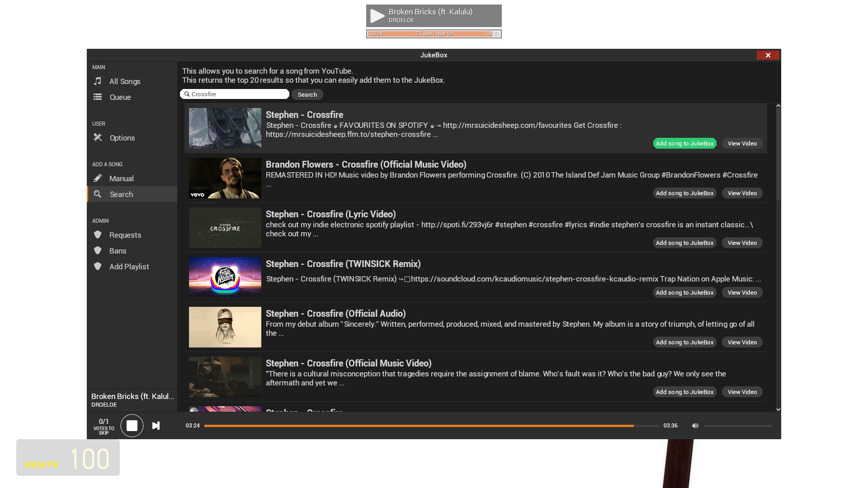The image size is (868, 488).
Task: Click title 'Stephen - Crossfire (TWINSICK Remix)'
Action: (x=343, y=264)
